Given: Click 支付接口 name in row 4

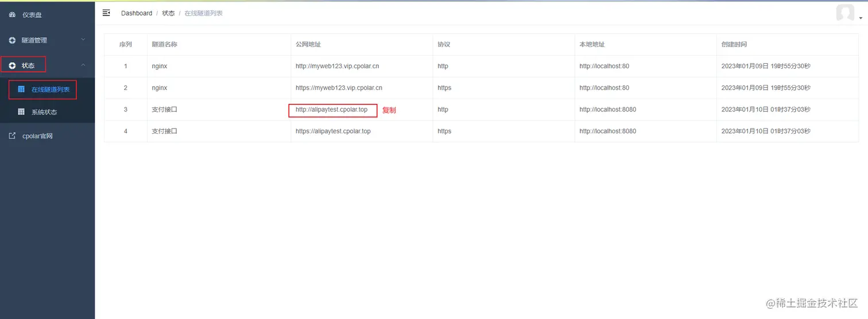Looking at the screenshot, I should [x=165, y=131].
